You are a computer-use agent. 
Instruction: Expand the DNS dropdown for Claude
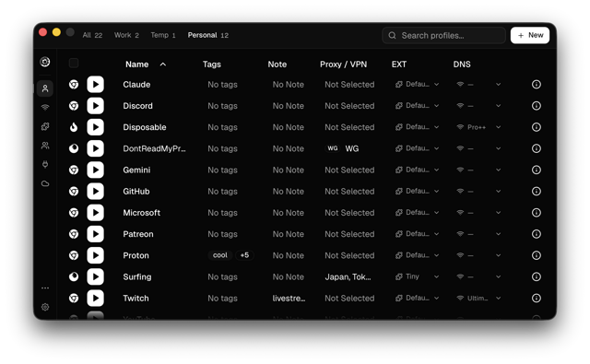478,84
